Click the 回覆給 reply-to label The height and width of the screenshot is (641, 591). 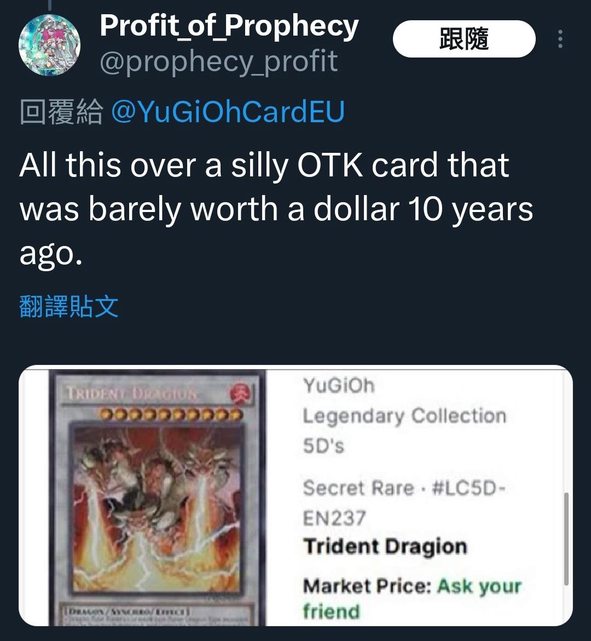(61, 112)
